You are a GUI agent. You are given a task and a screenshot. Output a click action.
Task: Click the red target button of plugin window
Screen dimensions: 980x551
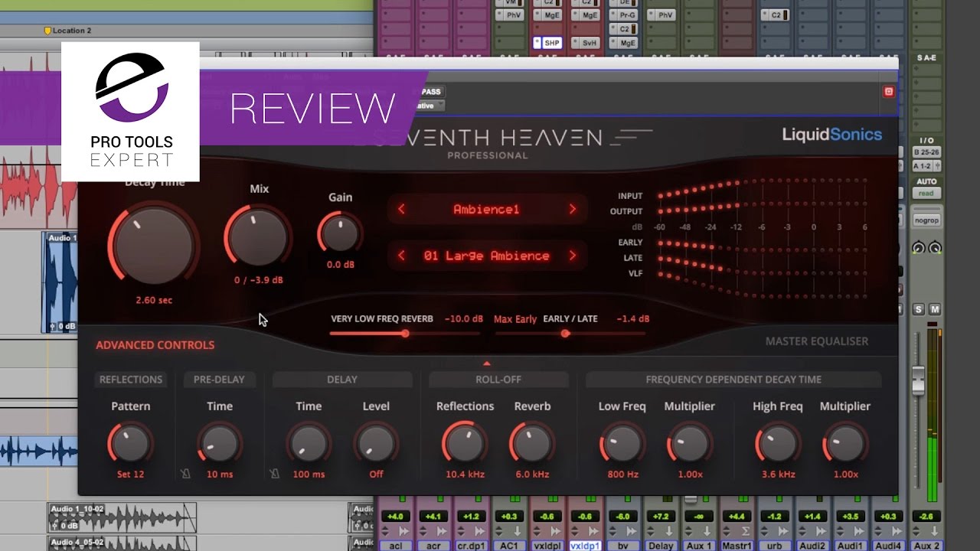[x=889, y=91]
